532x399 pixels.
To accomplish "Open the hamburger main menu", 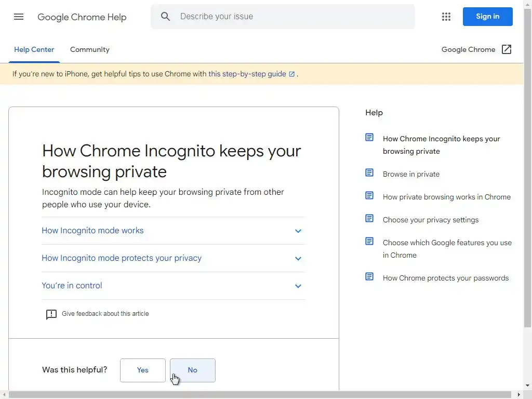I will tap(19, 17).
